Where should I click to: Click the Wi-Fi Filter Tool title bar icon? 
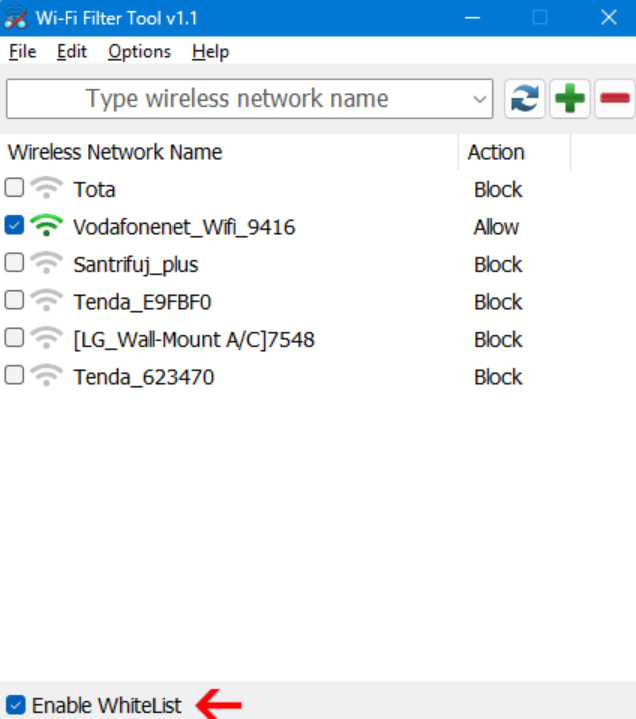15,17
